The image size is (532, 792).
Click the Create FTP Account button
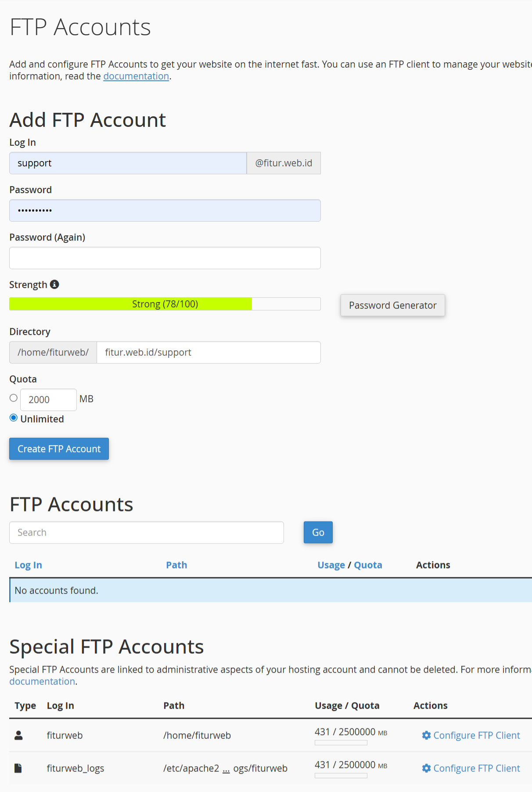[x=58, y=449]
